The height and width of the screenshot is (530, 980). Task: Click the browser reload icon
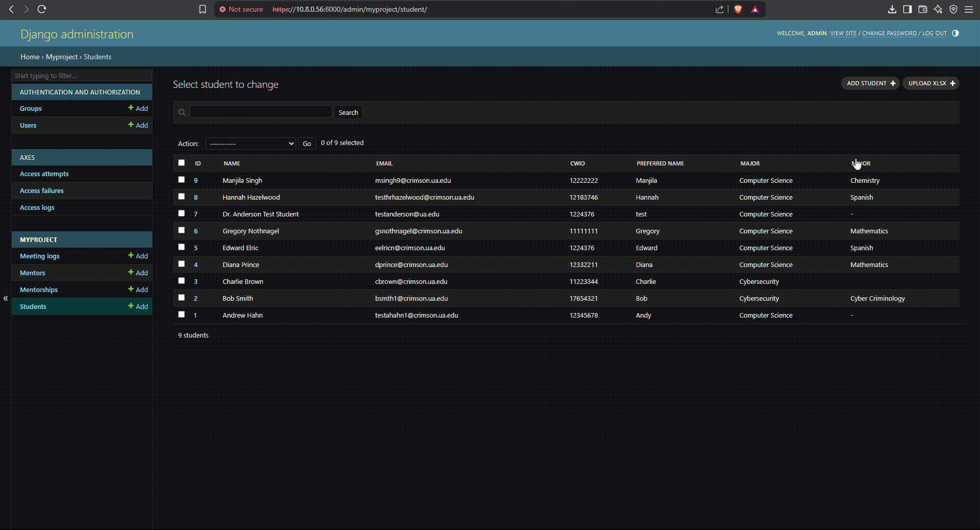click(x=42, y=9)
